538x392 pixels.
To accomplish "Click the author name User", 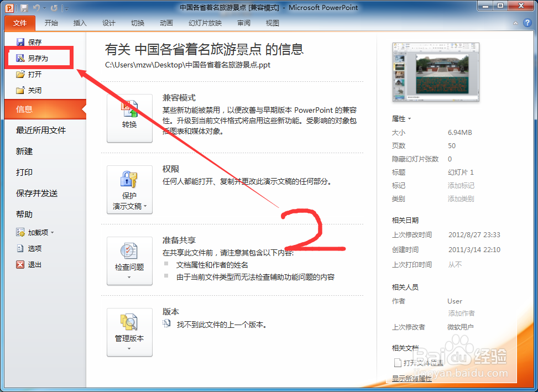I will coord(455,301).
